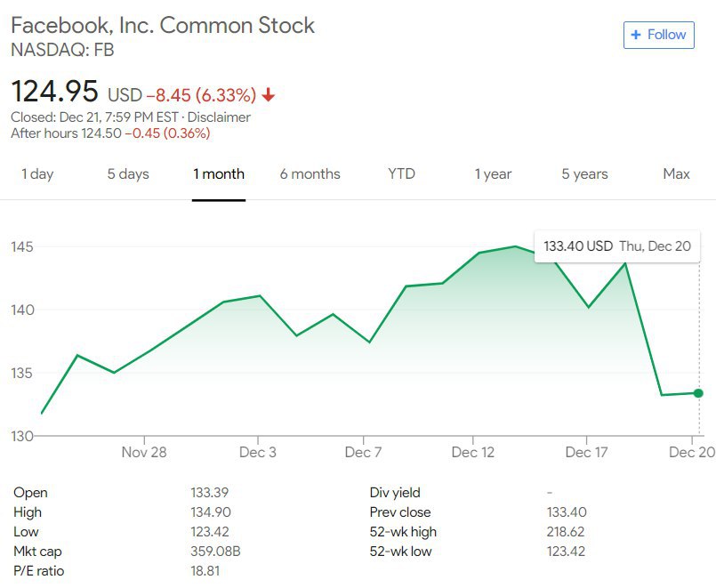Click the 124.95 current price
Screen dimensions: 716x588
(x=55, y=93)
